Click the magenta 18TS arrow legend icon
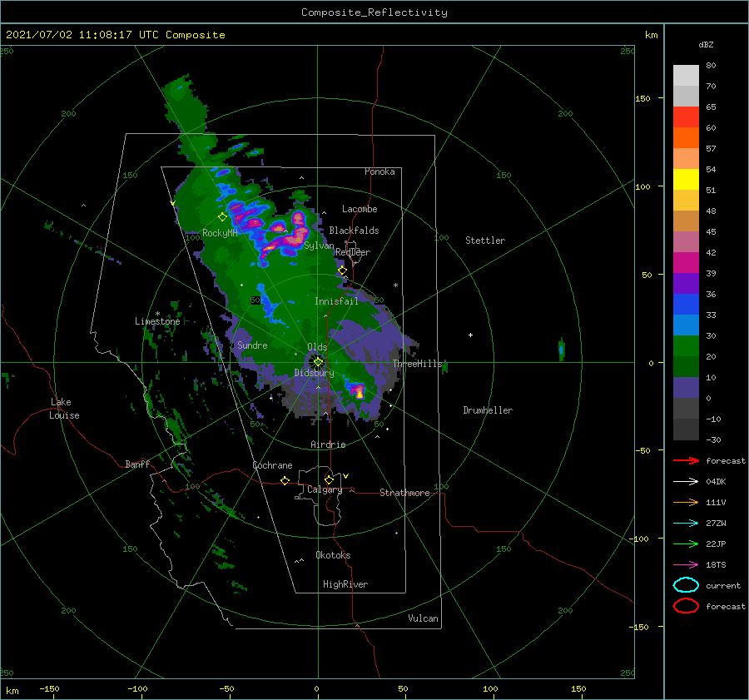Image resolution: width=749 pixels, height=700 pixels. [x=686, y=565]
